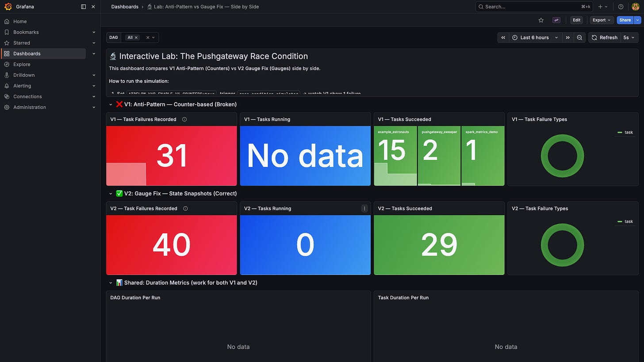This screenshot has width=644, height=362.
Task: Click the V1 failures value 31
Action: [x=172, y=156]
